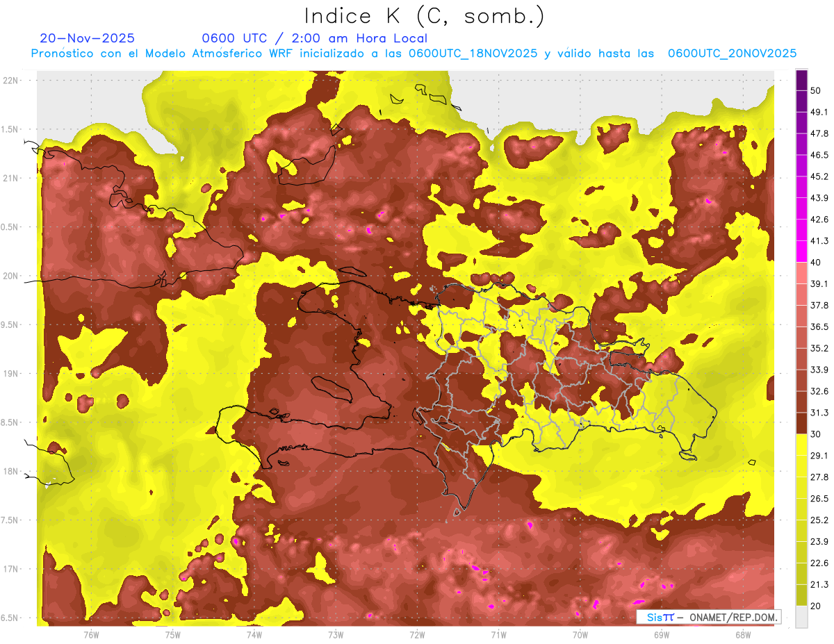Click longitude label "68W"
Image resolution: width=834 pixels, height=644 pixels.
coord(743,634)
